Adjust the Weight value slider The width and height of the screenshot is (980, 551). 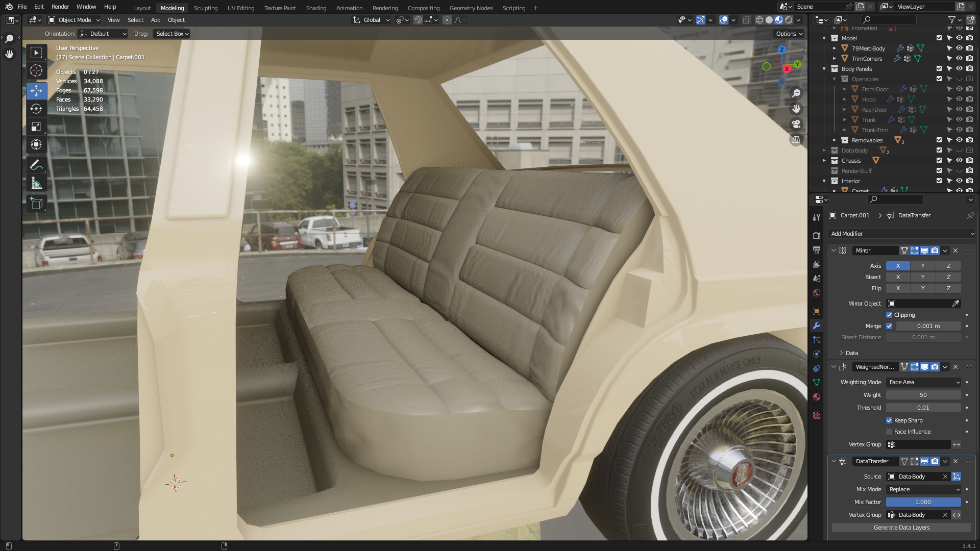[923, 395]
